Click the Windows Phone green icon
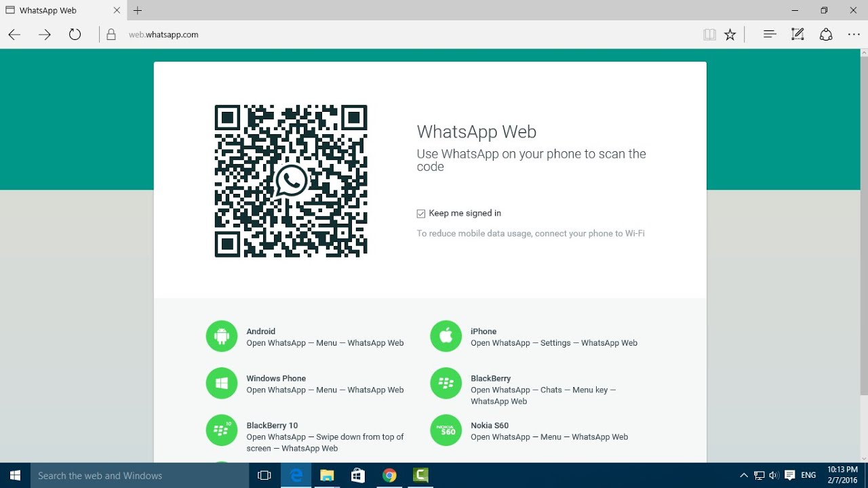Image resolution: width=868 pixels, height=488 pixels. click(222, 384)
